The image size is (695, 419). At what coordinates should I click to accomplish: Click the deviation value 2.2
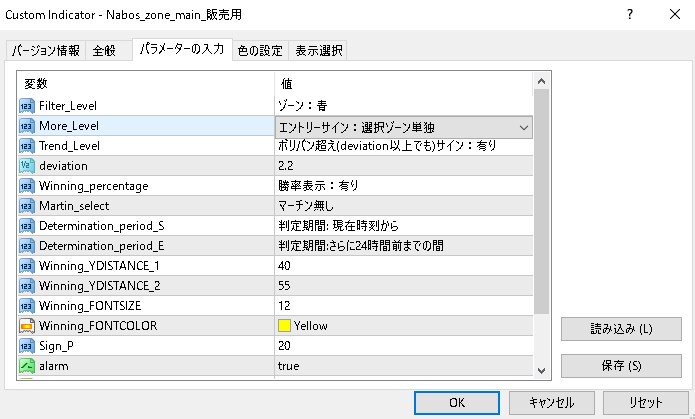coord(286,166)
